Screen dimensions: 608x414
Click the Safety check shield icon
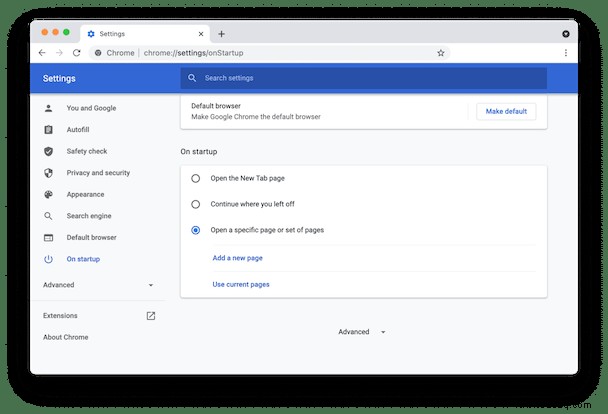click(48, 151)
